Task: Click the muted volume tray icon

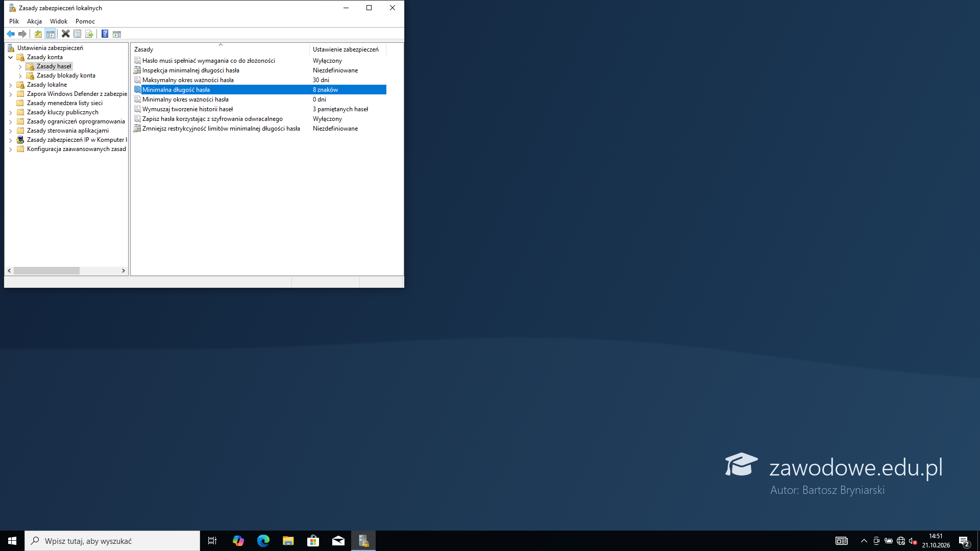Action: (913, 541)
